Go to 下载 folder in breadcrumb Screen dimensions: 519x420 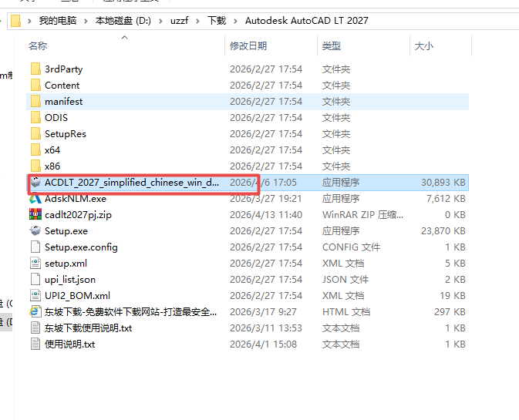click(x=217, y=21)
